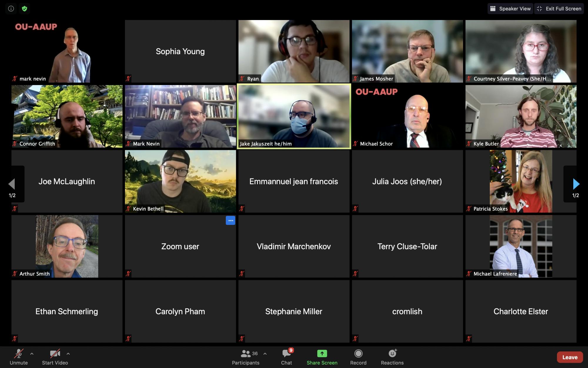Unmute the microphone
The height and width of the screenshot is (368, 588).
(19, 357)
